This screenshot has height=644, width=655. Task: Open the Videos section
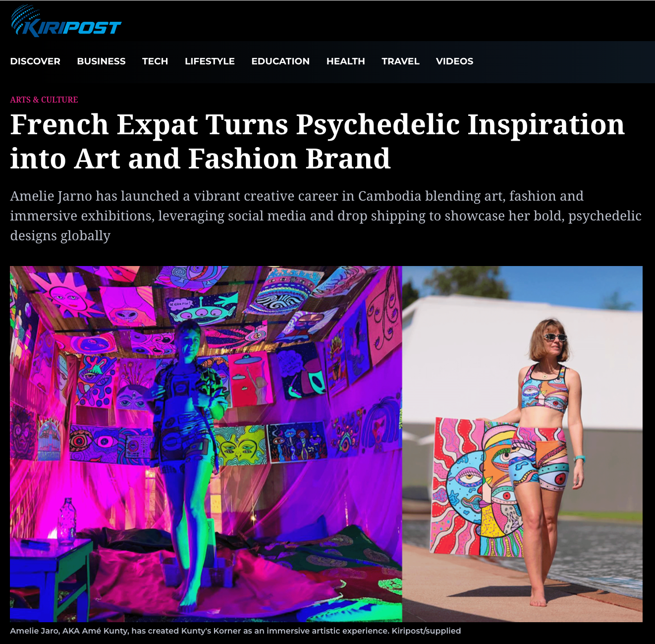(x=454, y=61)
